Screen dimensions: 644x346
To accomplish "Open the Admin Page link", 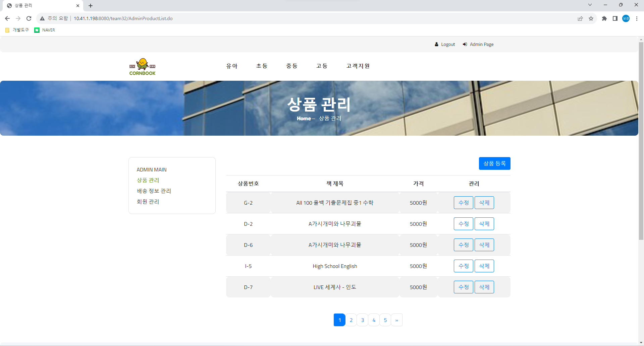I will (478, 44).
